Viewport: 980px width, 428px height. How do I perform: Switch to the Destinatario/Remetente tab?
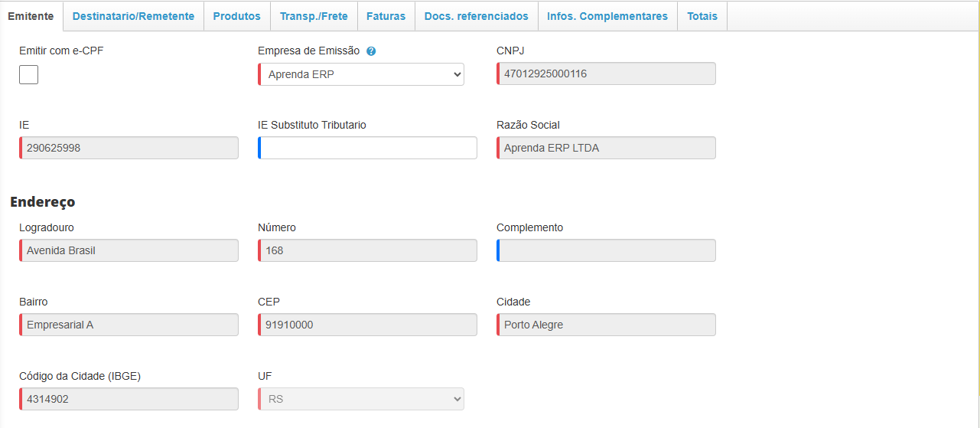[133, 16]
